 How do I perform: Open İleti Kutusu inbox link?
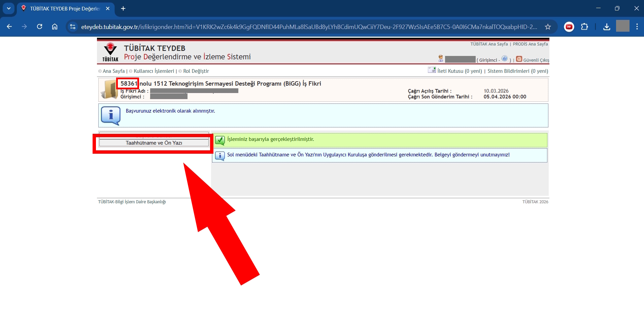click(460, 71)
